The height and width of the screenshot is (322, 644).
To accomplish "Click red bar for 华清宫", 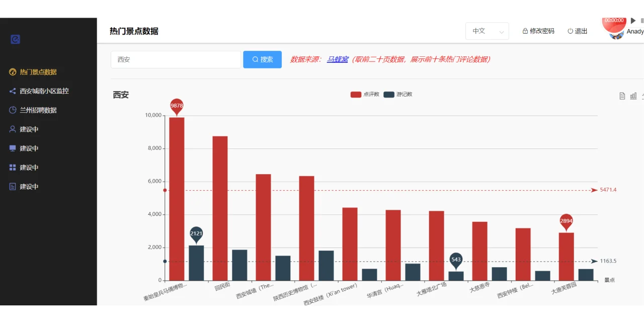I will tap(393, 245).
